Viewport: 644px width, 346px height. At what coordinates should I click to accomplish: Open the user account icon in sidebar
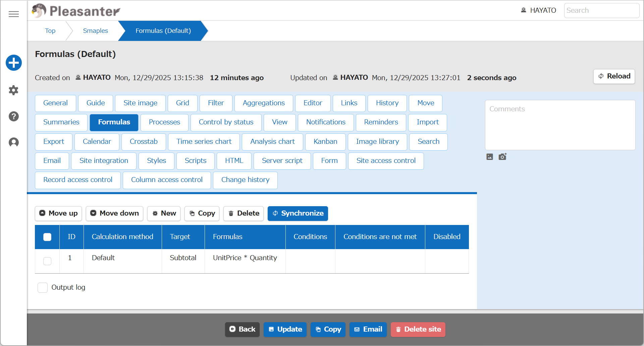click(x=14, y=142)
